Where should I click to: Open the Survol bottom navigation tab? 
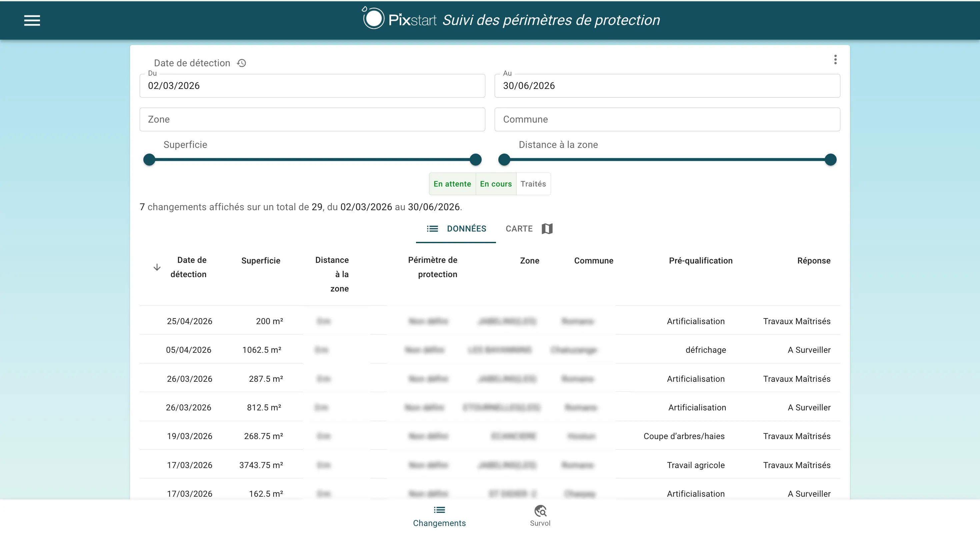tap(540, 516)
